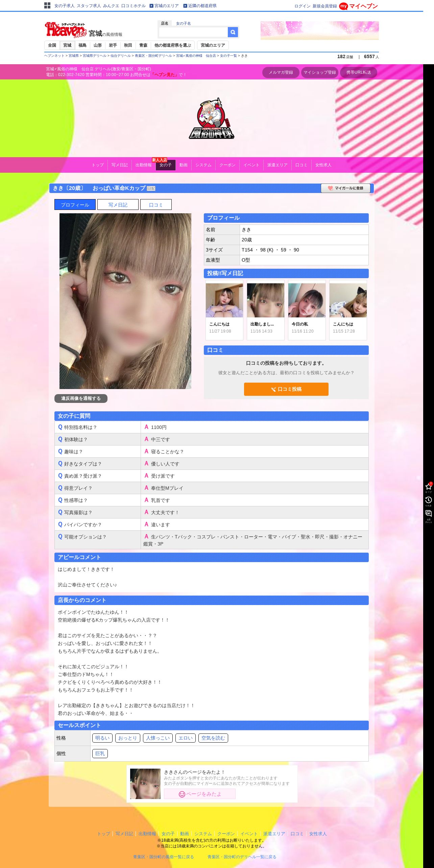Open the 動画 shop menu item
Image resolution: width=434 pixels, height=868 pixels.
tap(184, 165)
